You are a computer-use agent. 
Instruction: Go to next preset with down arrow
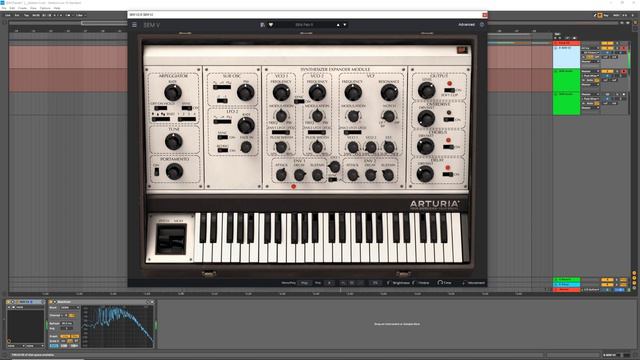tap(345, 25)
